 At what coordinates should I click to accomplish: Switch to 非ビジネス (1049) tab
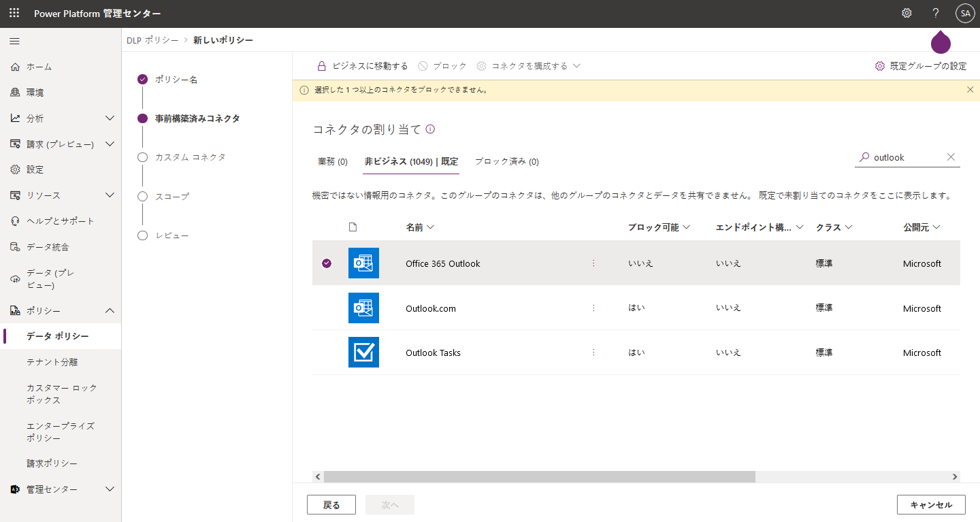pyautogui.click(x=411, y=161)
